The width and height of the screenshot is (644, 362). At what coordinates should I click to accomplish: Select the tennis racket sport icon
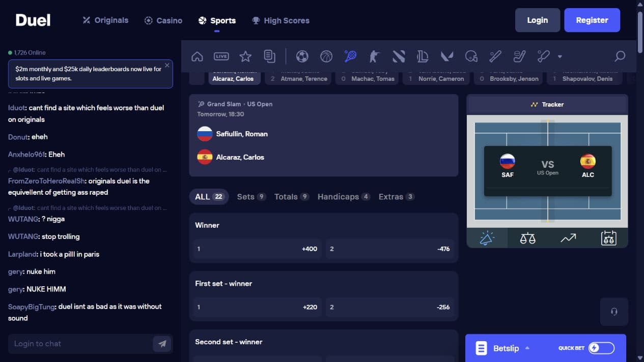(350, 56)
